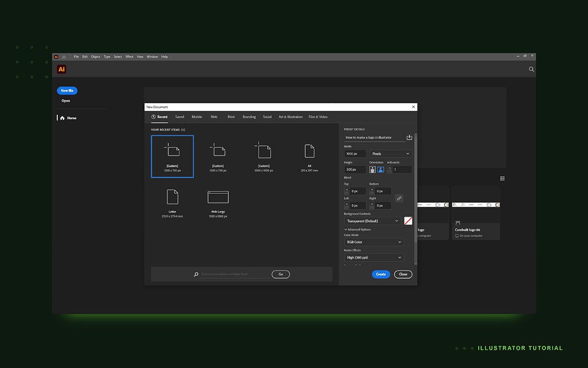Switch to the Web tab
588x368 pixels.
pyautogui.click(x=214, y=117)
